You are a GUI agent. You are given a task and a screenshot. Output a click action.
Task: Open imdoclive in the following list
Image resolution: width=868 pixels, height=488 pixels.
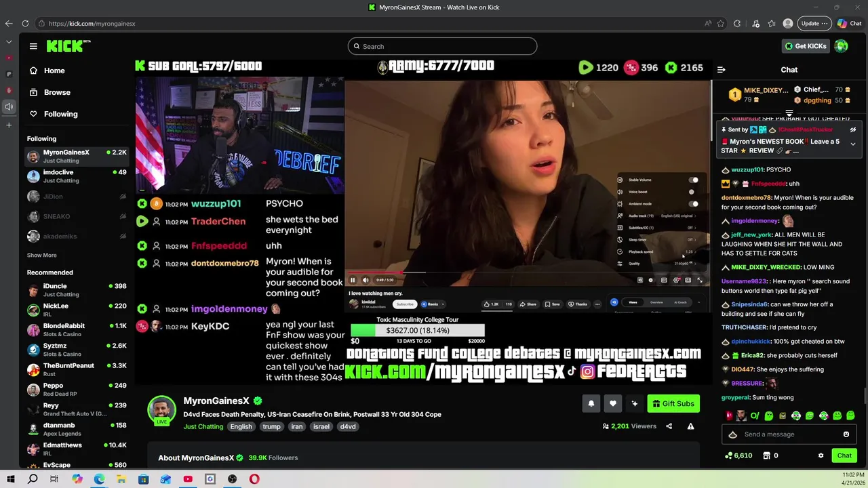pos(77,176)
